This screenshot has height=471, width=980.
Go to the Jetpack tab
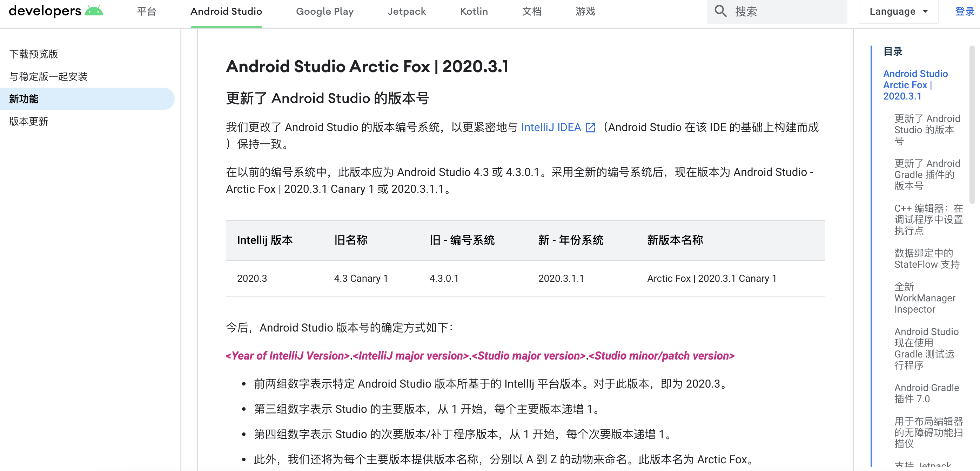pyautogui.click(x=407, y=12)
